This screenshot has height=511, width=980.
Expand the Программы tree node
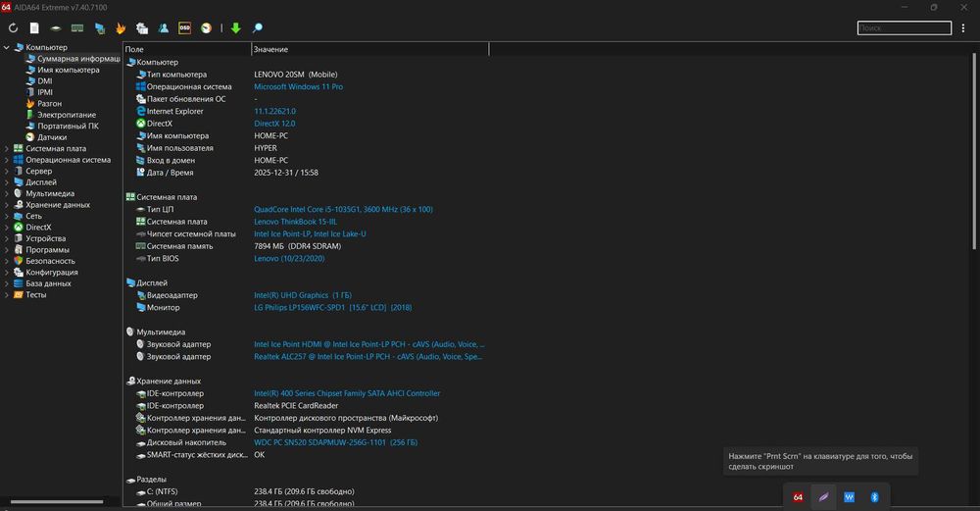[x=7, y=250]
